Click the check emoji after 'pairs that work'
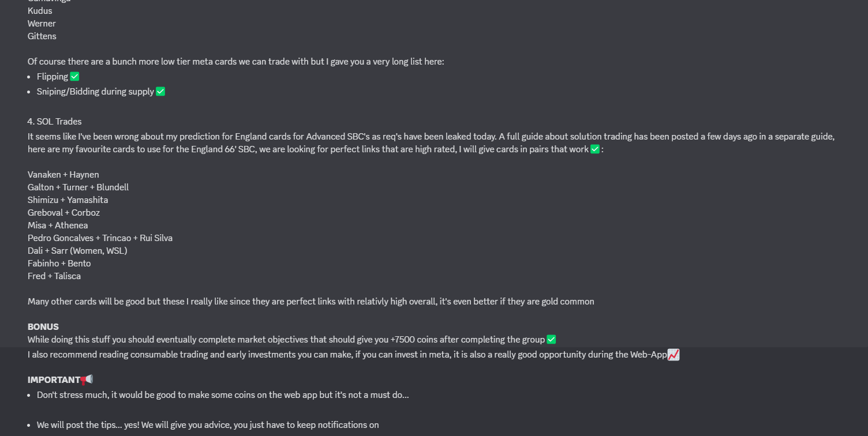This screenshot has height=436, width=868. pyautogui.click(x=595, y=149)
